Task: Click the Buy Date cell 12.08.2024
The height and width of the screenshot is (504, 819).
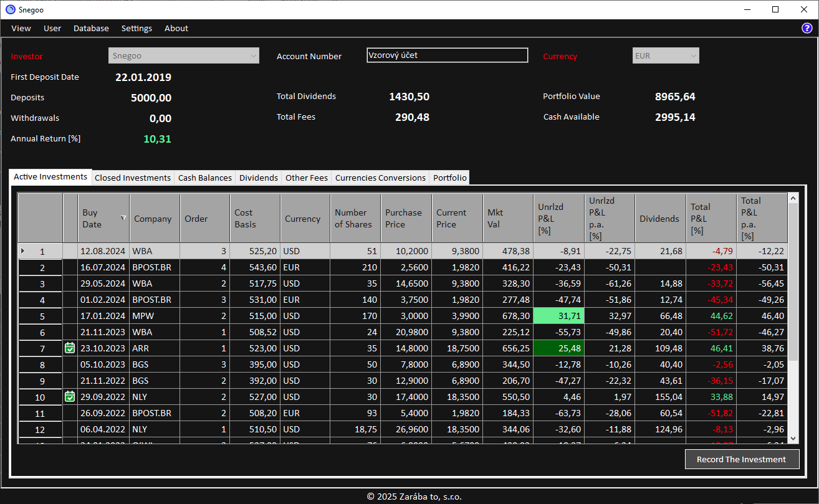Action: pyautogui.click(x=103, y=251)
